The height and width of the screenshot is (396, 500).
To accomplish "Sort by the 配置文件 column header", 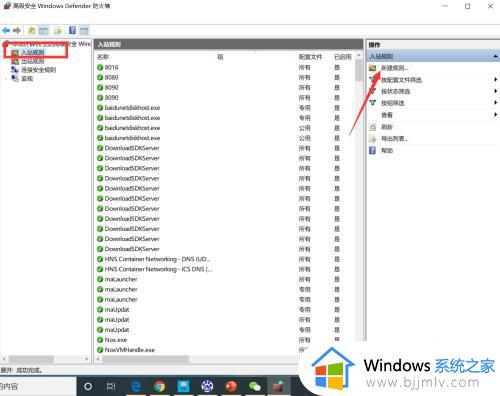I will coord(310,57).
